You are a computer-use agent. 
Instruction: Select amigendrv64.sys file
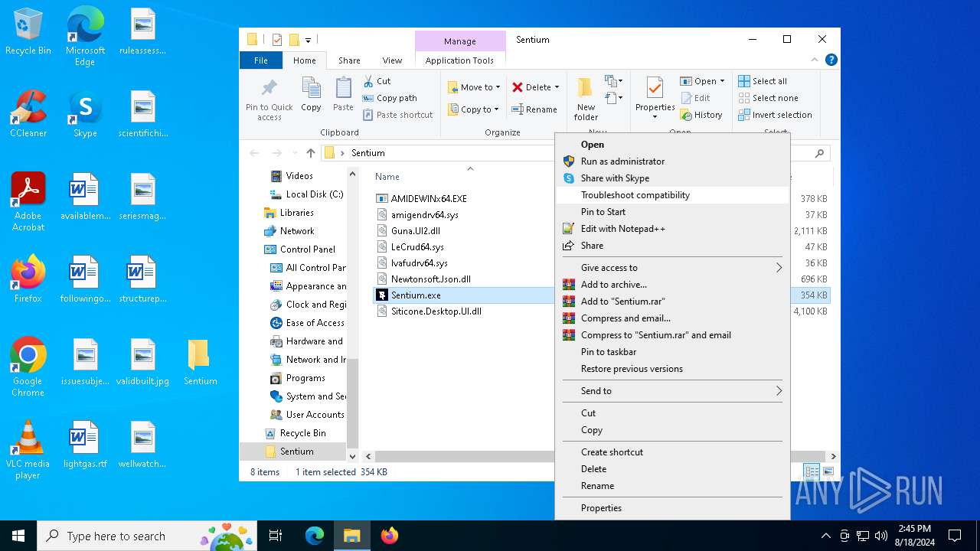[x=424, y=215]
